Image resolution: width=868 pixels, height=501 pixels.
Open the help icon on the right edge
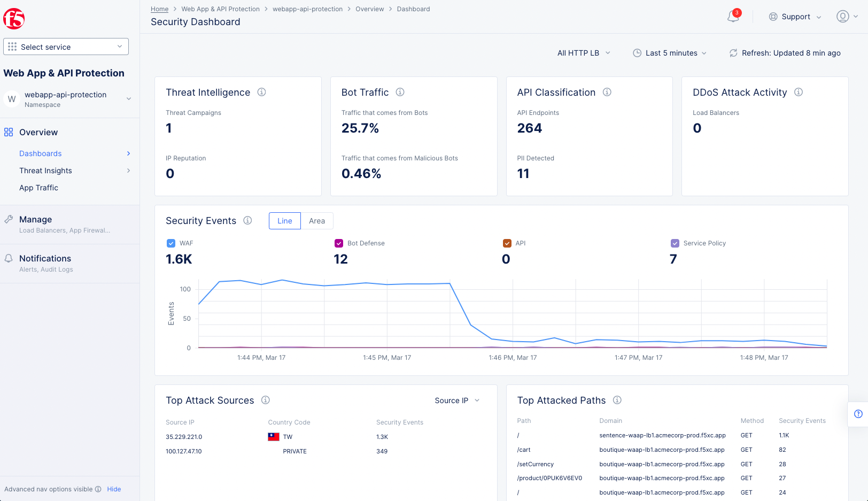[859, 414]
